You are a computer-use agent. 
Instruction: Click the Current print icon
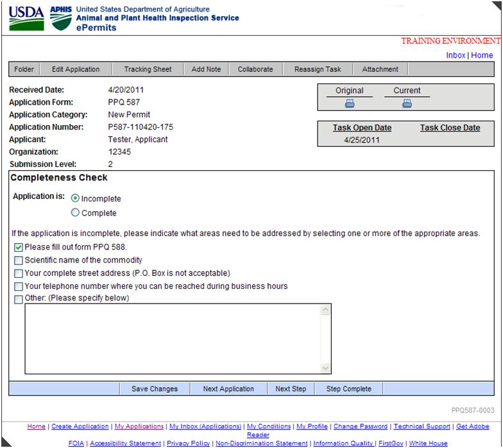coord(407,103)
